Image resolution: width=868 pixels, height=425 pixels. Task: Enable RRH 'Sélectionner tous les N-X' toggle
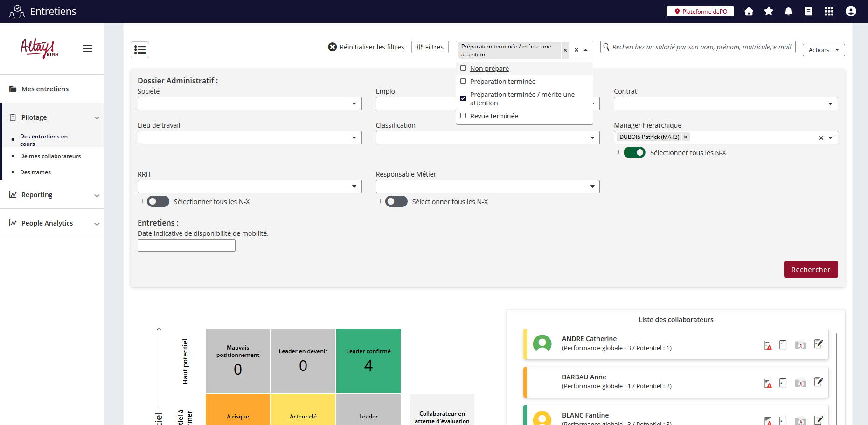(x=158, y=202)
